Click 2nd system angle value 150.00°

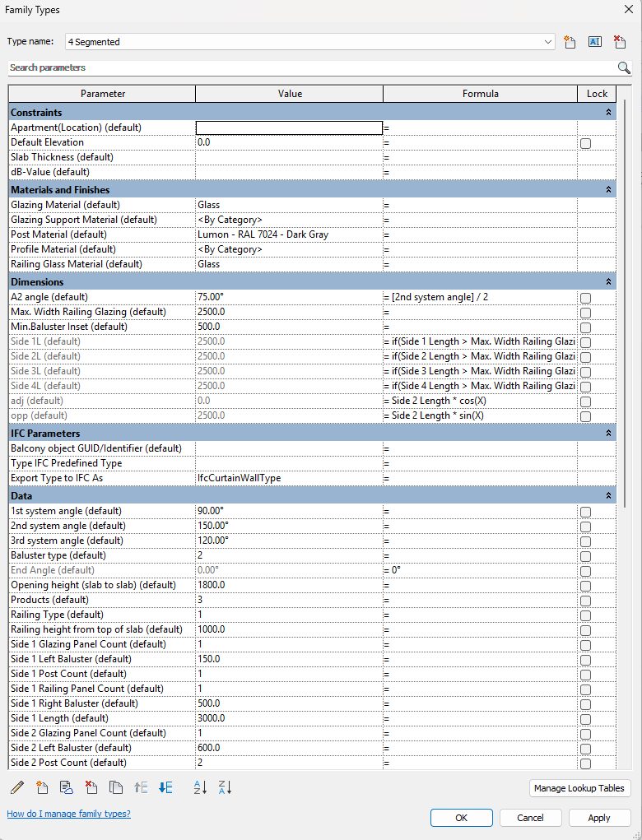pyautogui.click(x=290, y=526)
